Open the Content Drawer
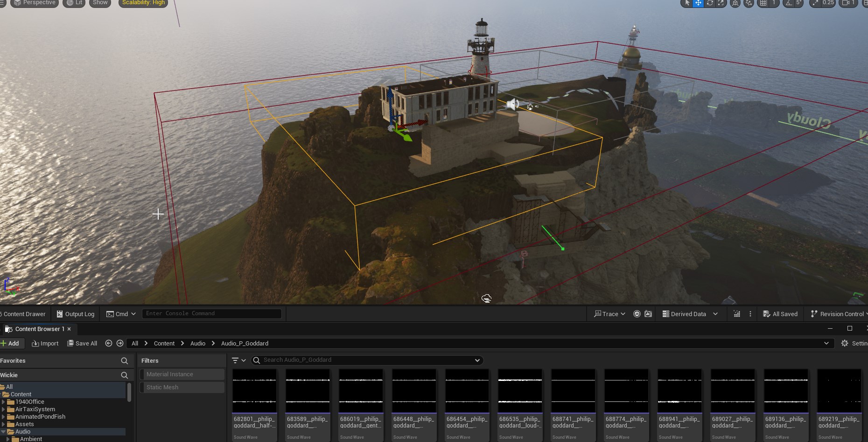868x442 pixels. (23, 314)
